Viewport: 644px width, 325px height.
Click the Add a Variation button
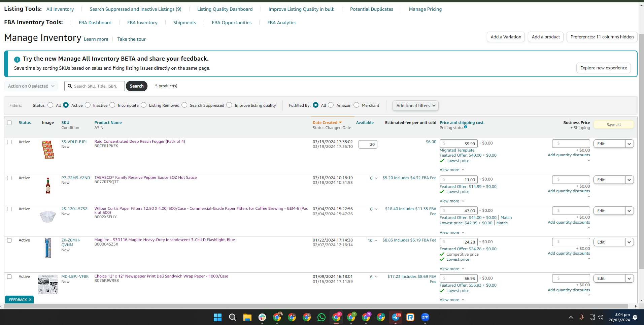506,37
